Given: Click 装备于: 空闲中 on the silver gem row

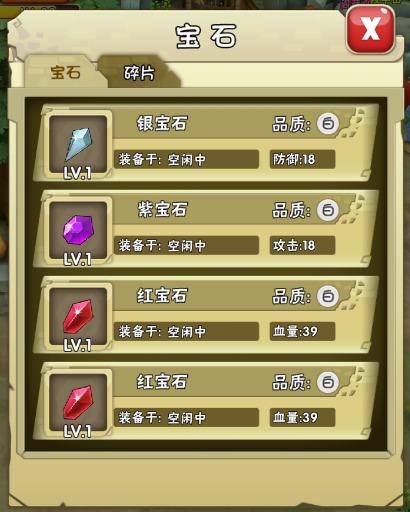Looking at the screenshot, I should [x=186, y=159].
